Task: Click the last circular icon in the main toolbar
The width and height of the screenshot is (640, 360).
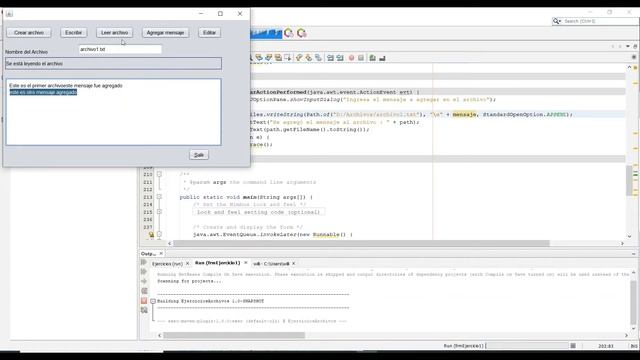Action: tap(302, 33)
